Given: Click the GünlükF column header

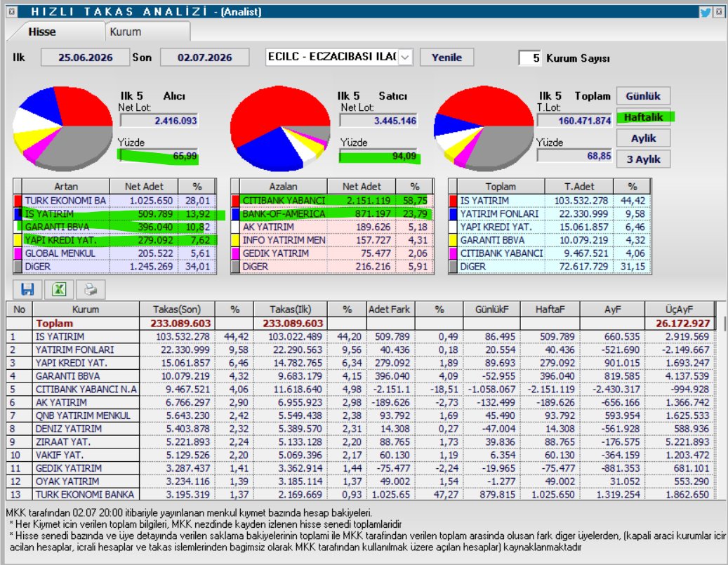Looking at the screenshot, I should pos(491,310).
